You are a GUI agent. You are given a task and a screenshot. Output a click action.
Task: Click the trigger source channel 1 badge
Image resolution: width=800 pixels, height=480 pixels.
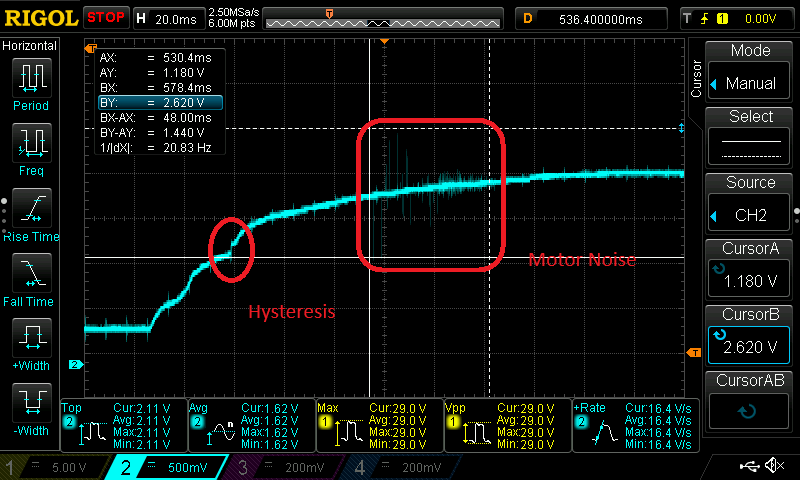point(722,19)
